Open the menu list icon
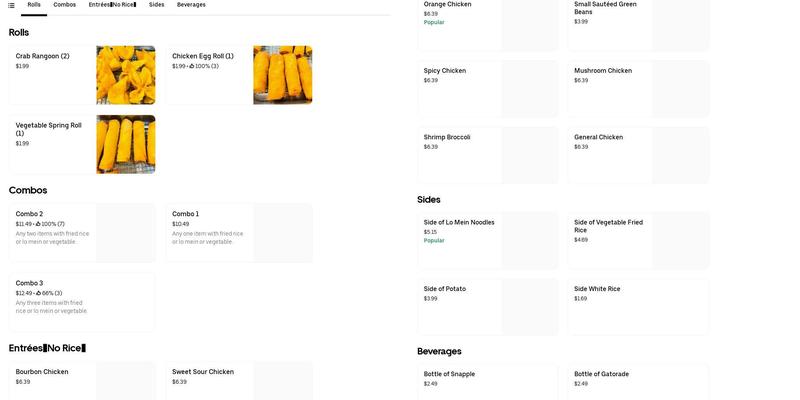 pos(11,5)
